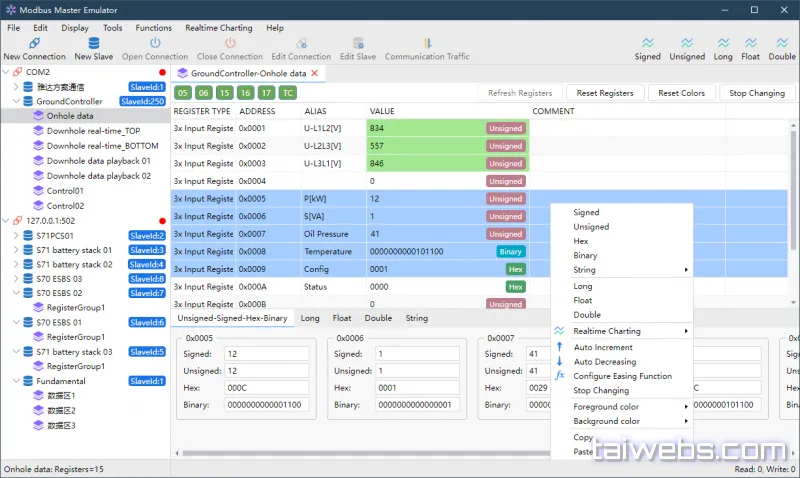Switch to the Float tab

[x=342, y=318]
